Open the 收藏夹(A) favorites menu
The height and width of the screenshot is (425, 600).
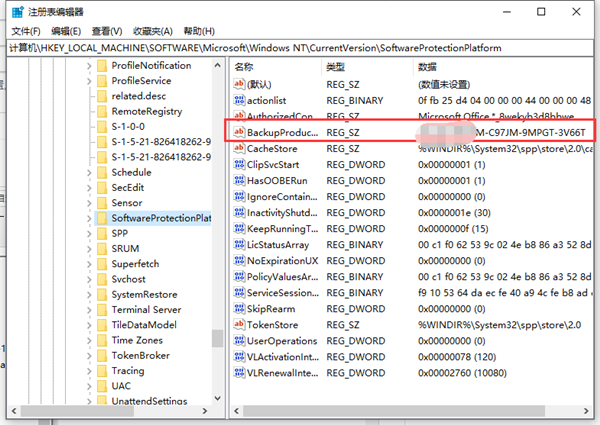154,31
